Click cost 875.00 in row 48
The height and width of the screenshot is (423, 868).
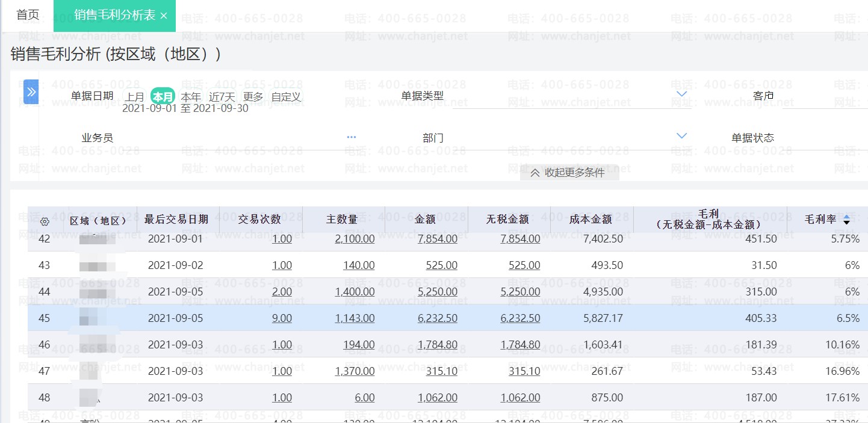pyautogui.click(x=607, y=398)
